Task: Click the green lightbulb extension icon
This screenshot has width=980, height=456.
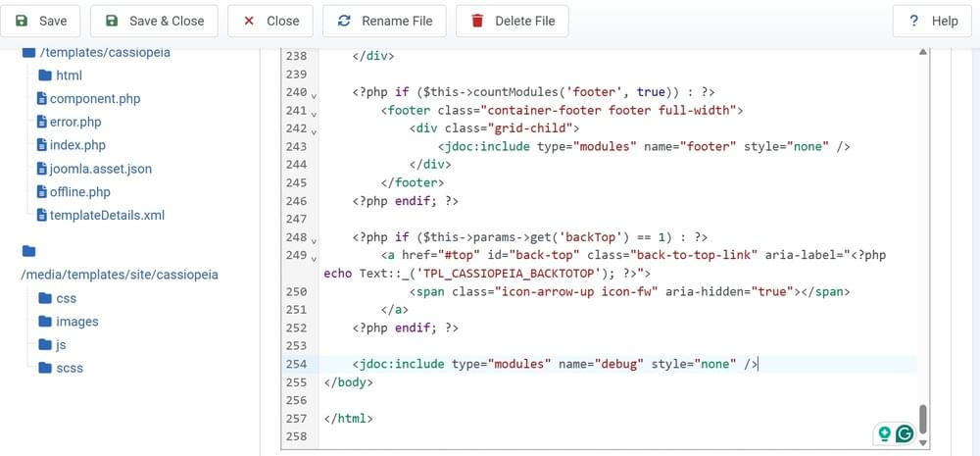Action: (x=884, y=433)
